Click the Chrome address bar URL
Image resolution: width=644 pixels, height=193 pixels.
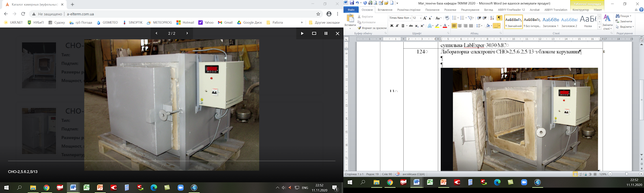click(x=80, y=14)
